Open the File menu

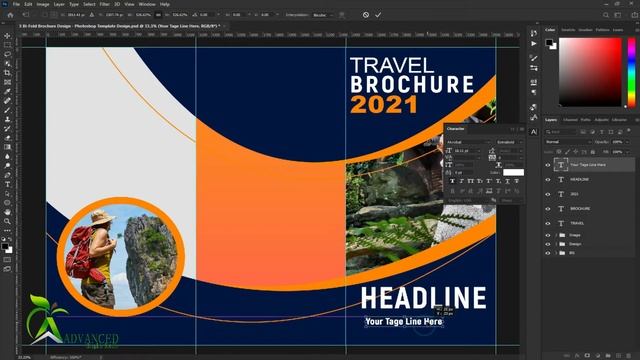pyautogui.click(x=16, y=4)
